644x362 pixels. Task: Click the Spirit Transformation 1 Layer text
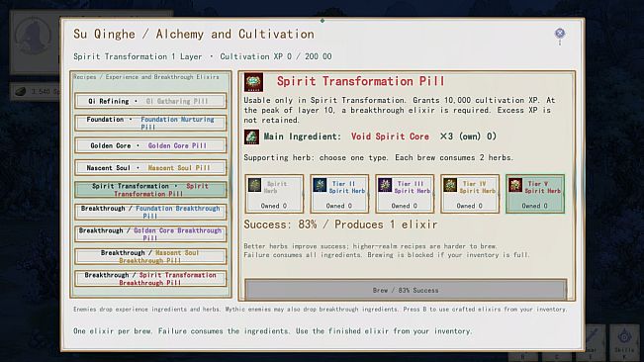(138, 56)
